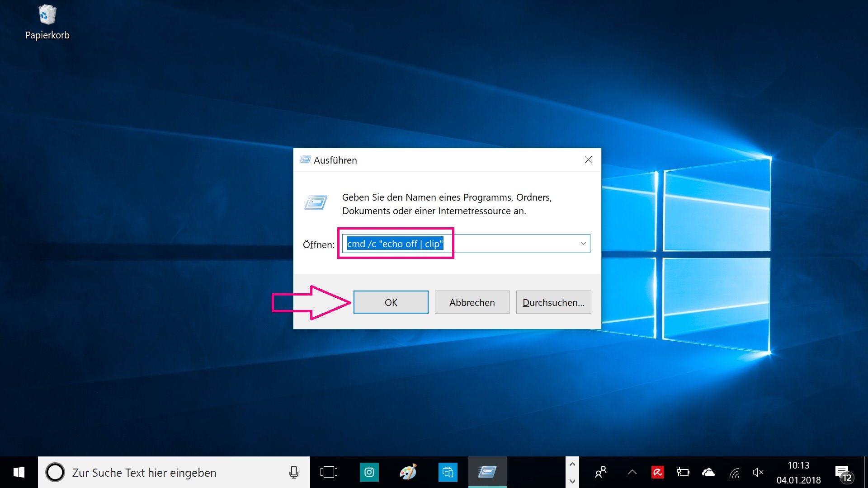
Task: Click the Cortana circle icon
Action: coord(55,473)
